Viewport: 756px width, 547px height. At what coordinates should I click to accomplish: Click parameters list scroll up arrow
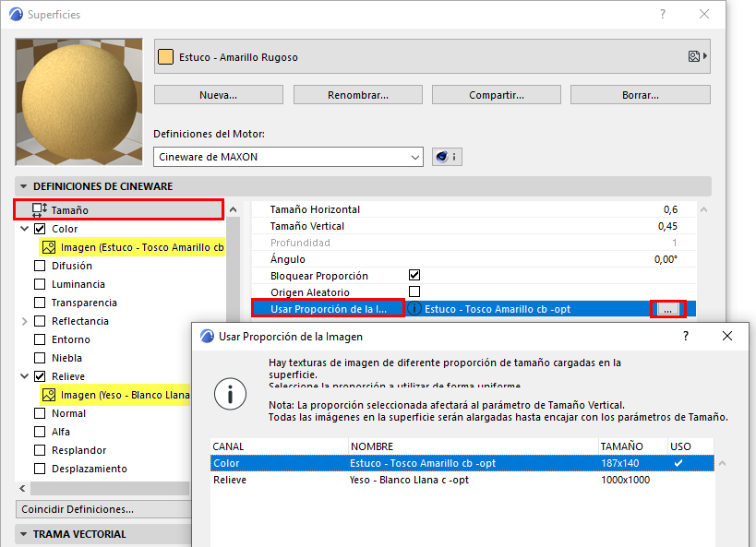tap(704, 209)
